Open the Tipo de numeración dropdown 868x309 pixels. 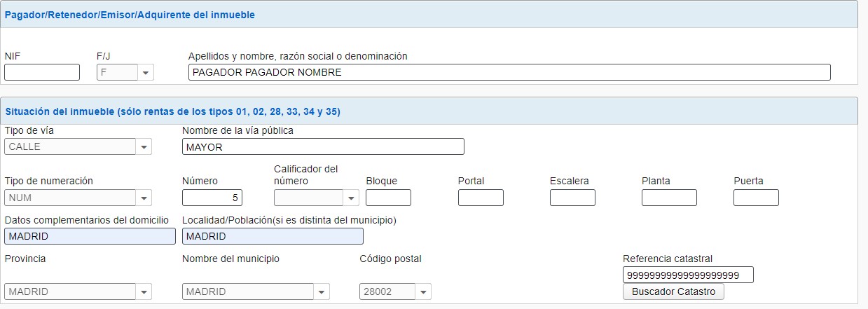[78, 198]
